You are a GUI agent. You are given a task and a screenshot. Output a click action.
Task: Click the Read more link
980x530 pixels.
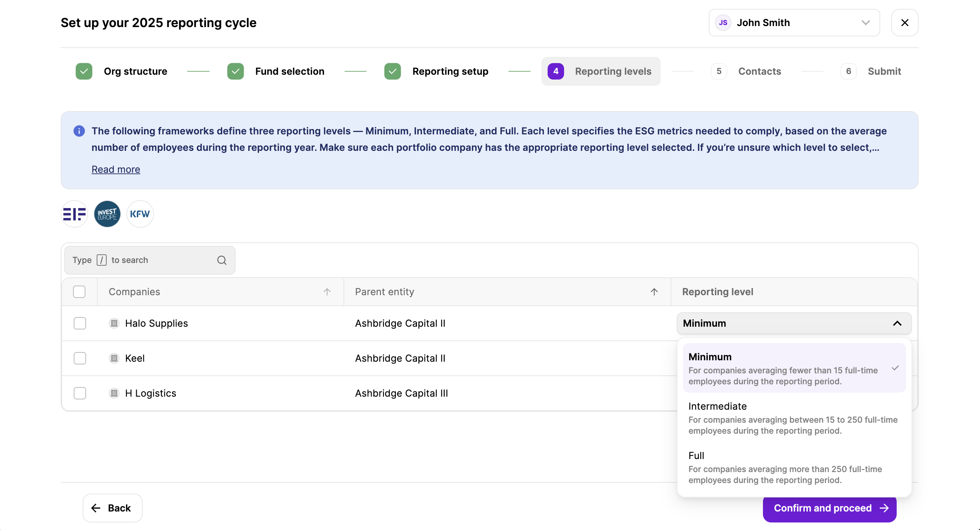(x=116, y=170)
